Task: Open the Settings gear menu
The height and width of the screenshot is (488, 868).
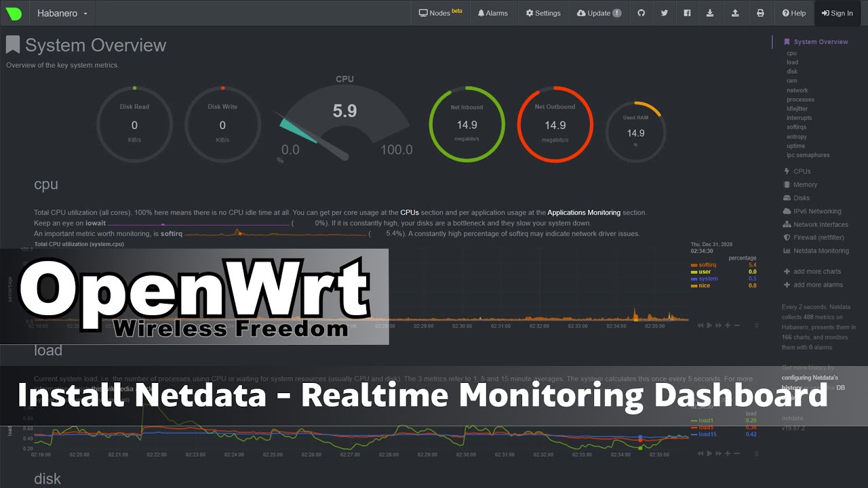Action: click(x=543, y=13)
